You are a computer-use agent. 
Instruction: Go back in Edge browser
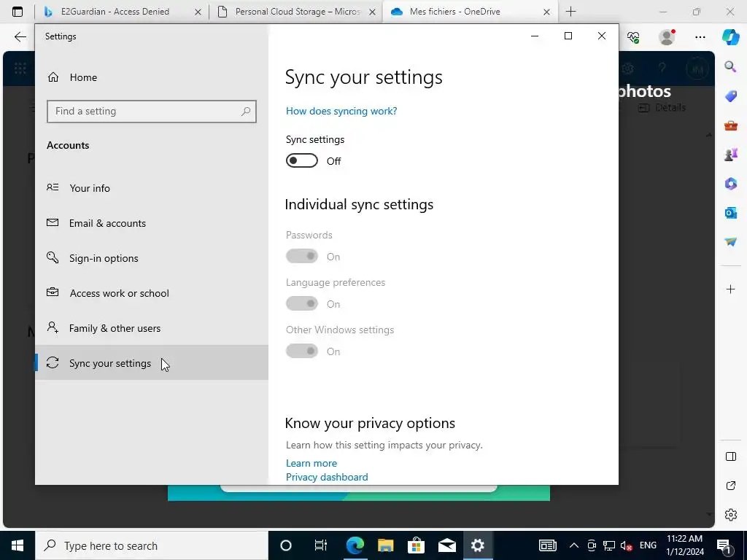(20, 37)
